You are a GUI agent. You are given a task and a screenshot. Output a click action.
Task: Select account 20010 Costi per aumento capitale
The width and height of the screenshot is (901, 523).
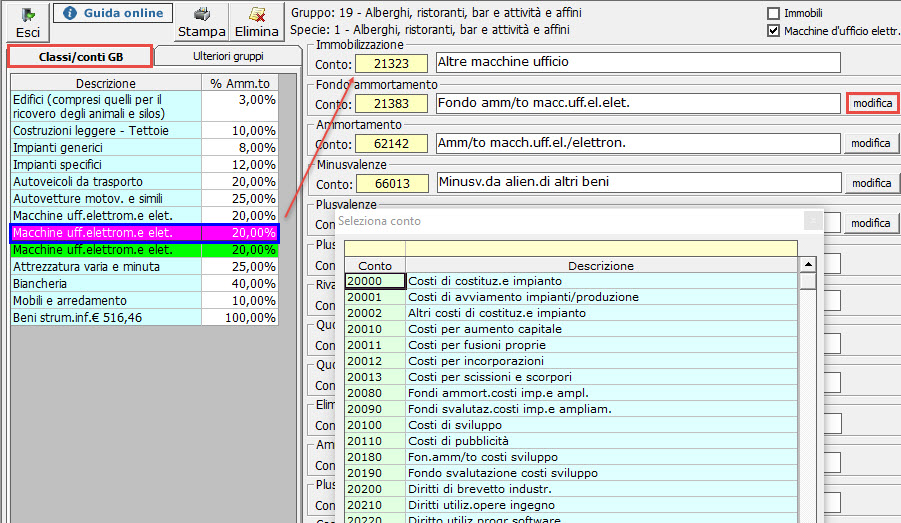coord(571,329)
